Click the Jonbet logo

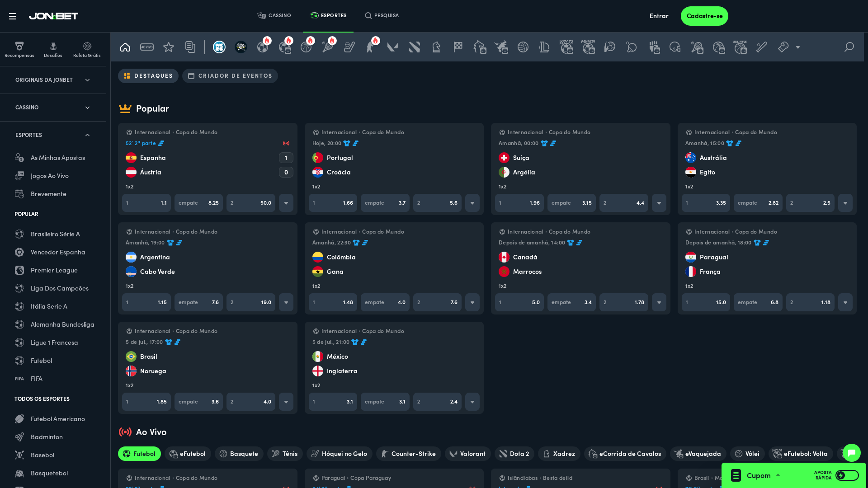click(x=53, y=16)
